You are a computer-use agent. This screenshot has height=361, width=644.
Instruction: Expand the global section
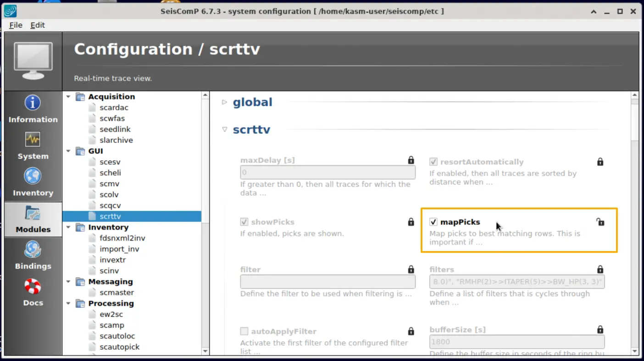pos(224,102)
